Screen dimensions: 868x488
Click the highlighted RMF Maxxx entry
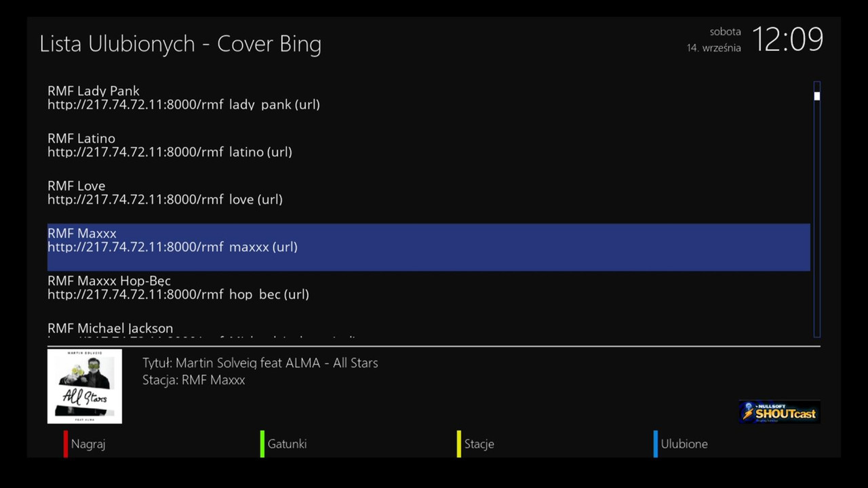pos(429,247)
